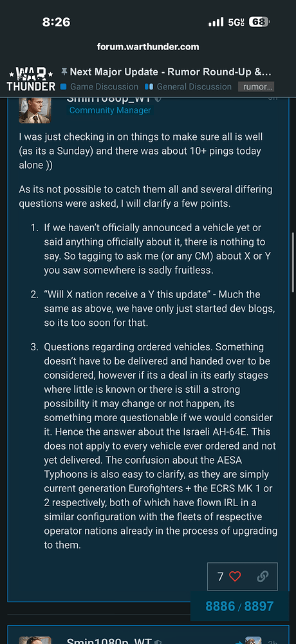Like the post with the heart icon
The image size is (296, 644).
(x=235, y=576)
